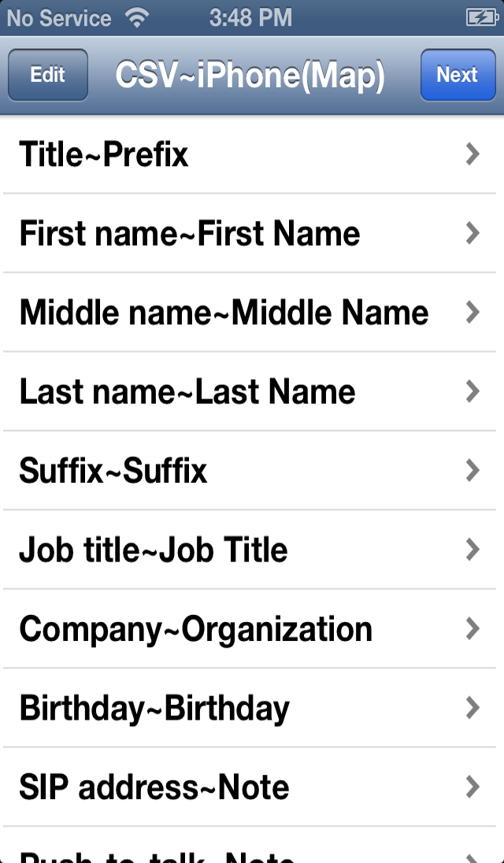Screen dimensions: 504x863
Task: Click the chevron on the SIP address~Note row
Action: tap(472, 787)
